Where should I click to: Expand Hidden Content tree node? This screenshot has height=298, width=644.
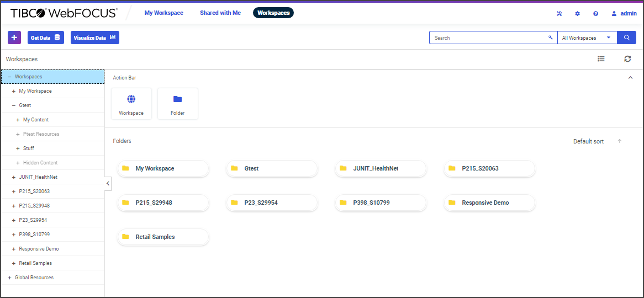click(18, 163)
